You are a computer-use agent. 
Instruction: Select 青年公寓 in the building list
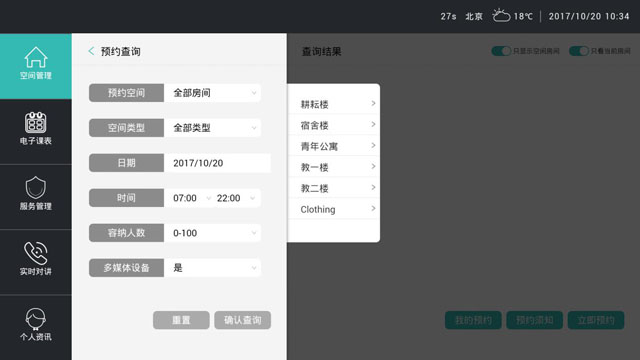(x=334, y=146)
